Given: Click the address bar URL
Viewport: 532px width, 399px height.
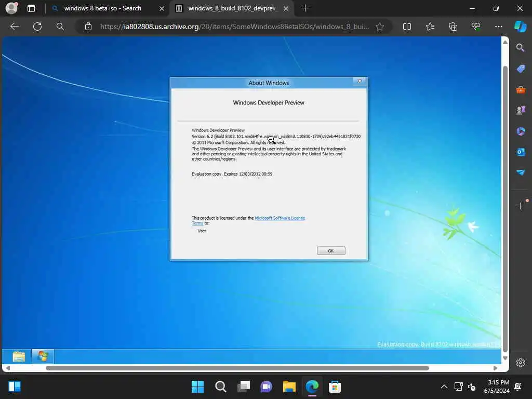Looking at the screenshot, I should coord(234,26).
